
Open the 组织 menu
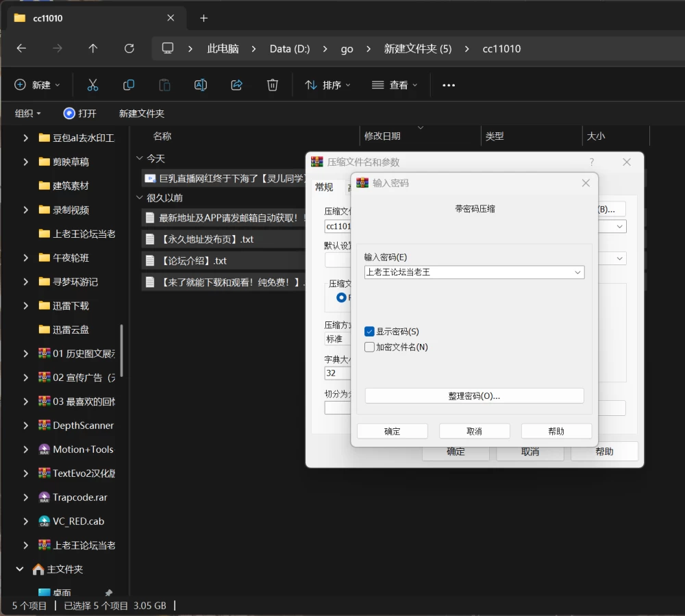coord(27,114)
